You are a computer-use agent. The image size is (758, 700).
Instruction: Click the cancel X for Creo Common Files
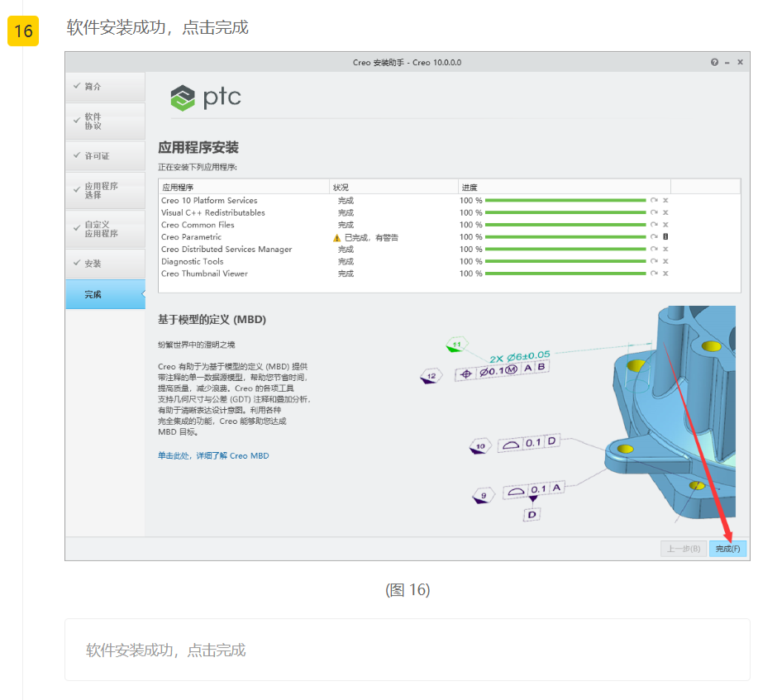(x=665, y=224)
